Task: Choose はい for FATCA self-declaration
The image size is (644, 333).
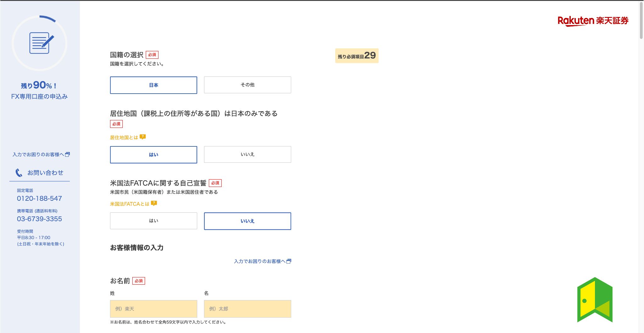Action: [x=153, y=221]
